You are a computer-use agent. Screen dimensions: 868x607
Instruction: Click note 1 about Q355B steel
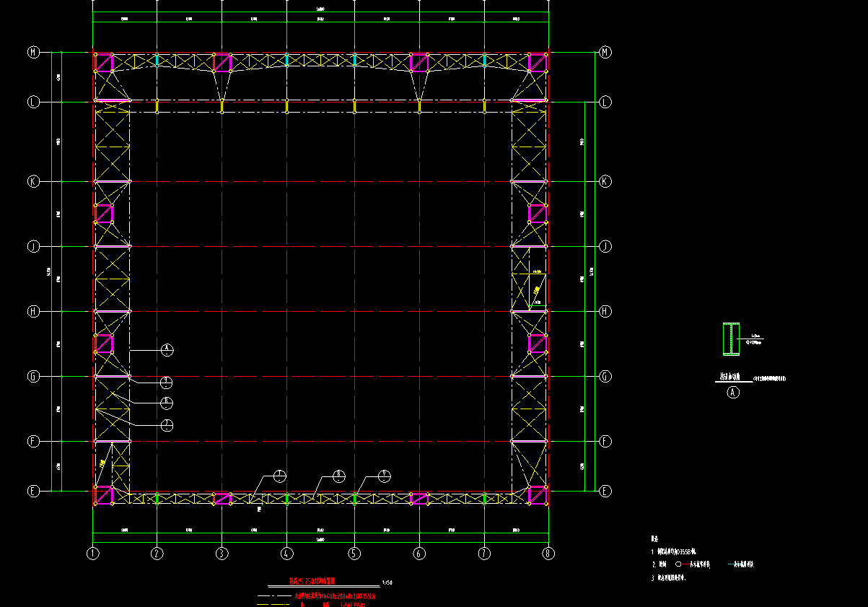point(675,551)
